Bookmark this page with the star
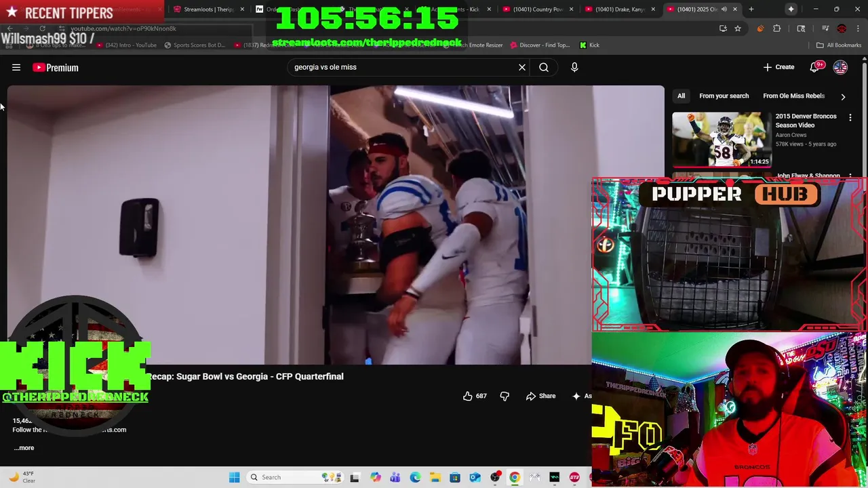 [738, 28]
